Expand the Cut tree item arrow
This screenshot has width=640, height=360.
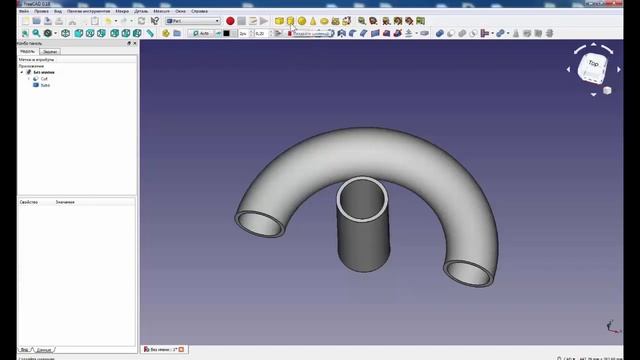(29, 79)
